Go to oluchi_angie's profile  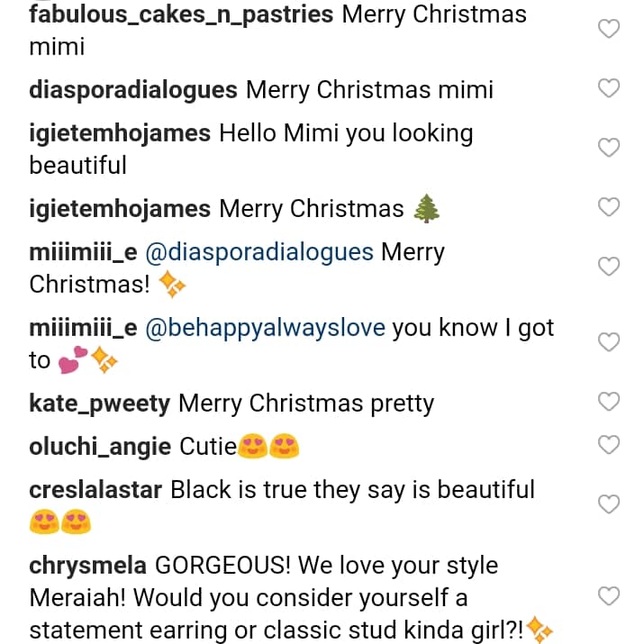tap(100, 446)
